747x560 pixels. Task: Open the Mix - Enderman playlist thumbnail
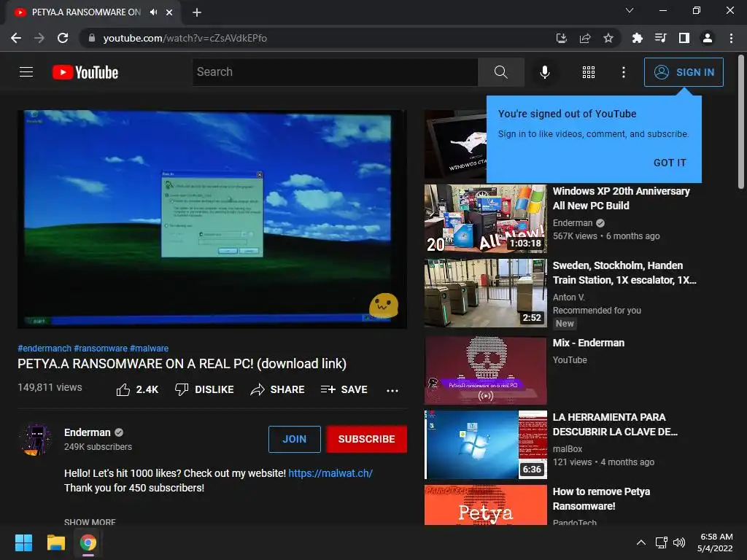point(485,370)
